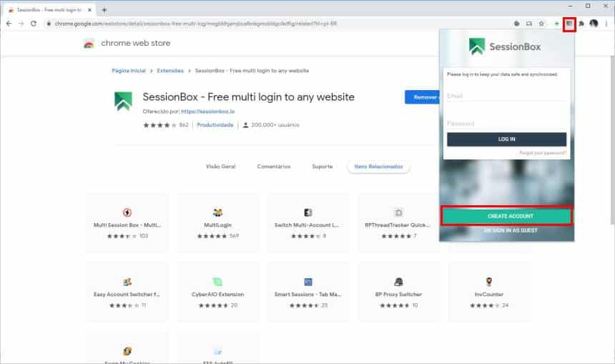
Task: Open Chrome's three-dot menu
Action: click(x=606, y=24)
